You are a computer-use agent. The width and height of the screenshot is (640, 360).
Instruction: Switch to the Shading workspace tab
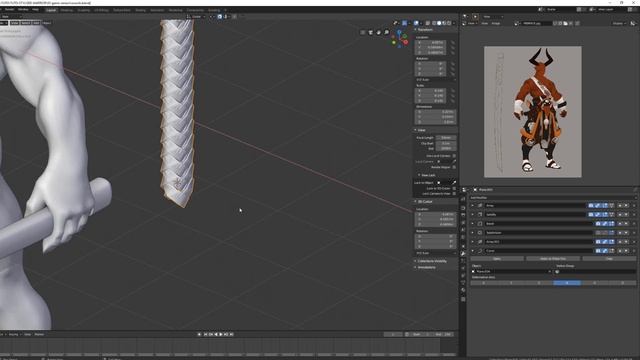140,10
